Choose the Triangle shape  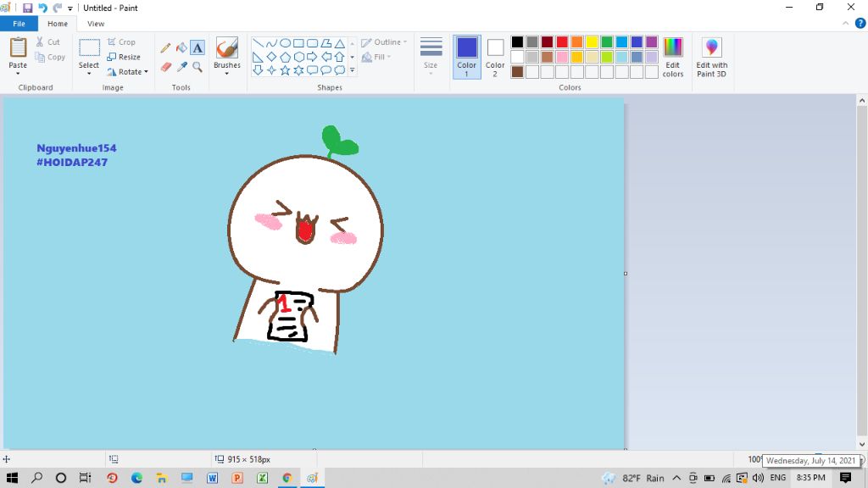pos(339,43)
